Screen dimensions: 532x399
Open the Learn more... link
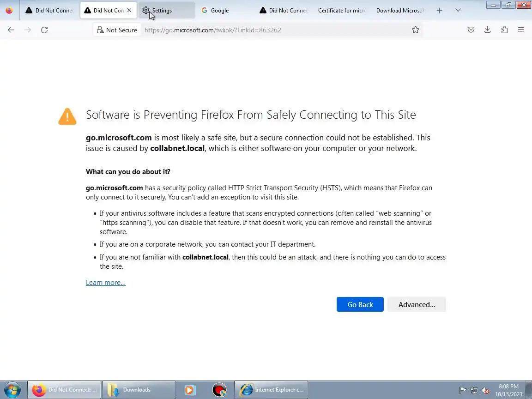105,283
